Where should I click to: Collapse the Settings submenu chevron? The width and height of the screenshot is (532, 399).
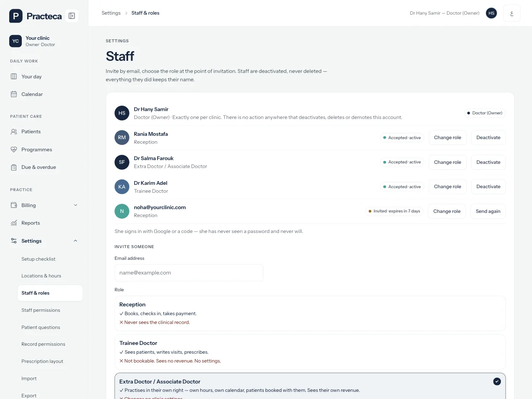75,241
